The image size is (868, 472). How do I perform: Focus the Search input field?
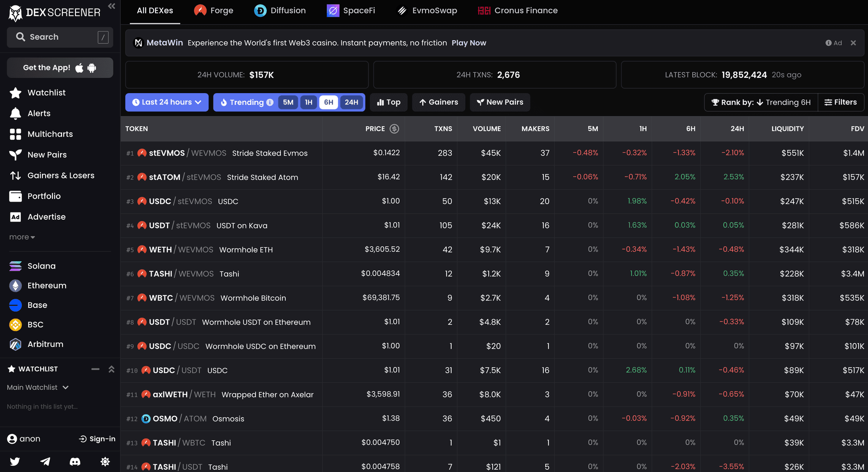60,37
